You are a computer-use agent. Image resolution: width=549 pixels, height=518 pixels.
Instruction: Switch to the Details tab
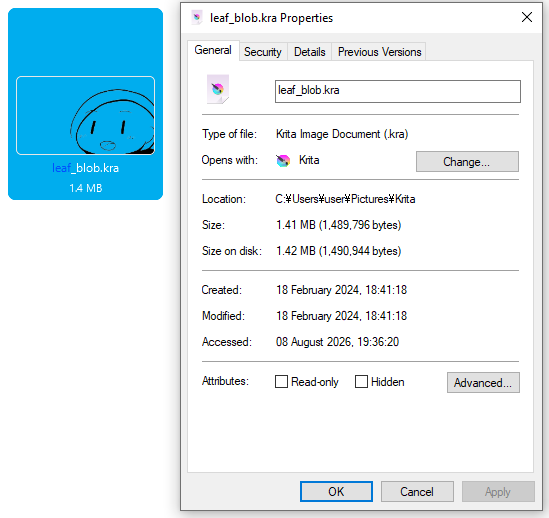tap(310, 52)
